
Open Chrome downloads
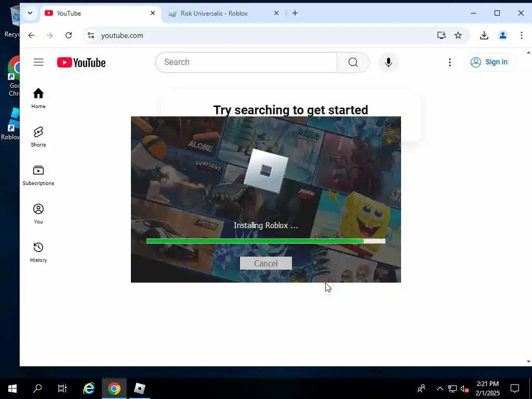(x=484, y=35)
